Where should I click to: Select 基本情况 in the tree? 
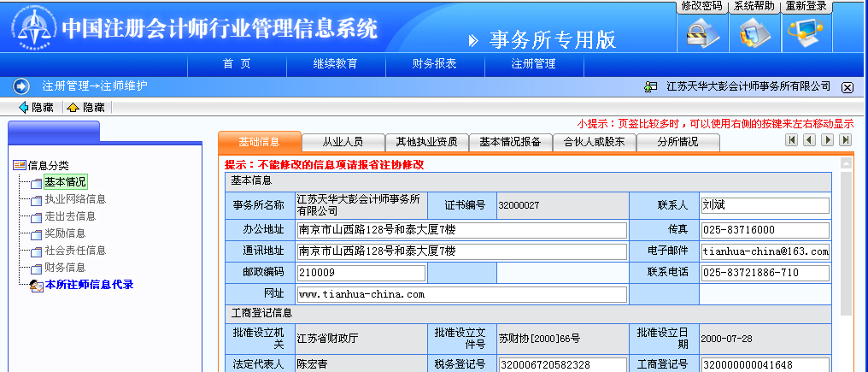(x=65, y=182)
